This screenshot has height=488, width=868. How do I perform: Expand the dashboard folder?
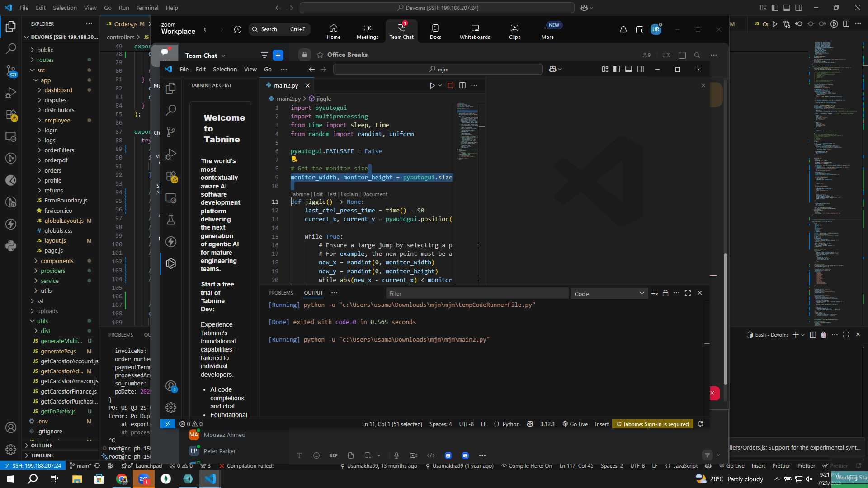pos(58,90)
